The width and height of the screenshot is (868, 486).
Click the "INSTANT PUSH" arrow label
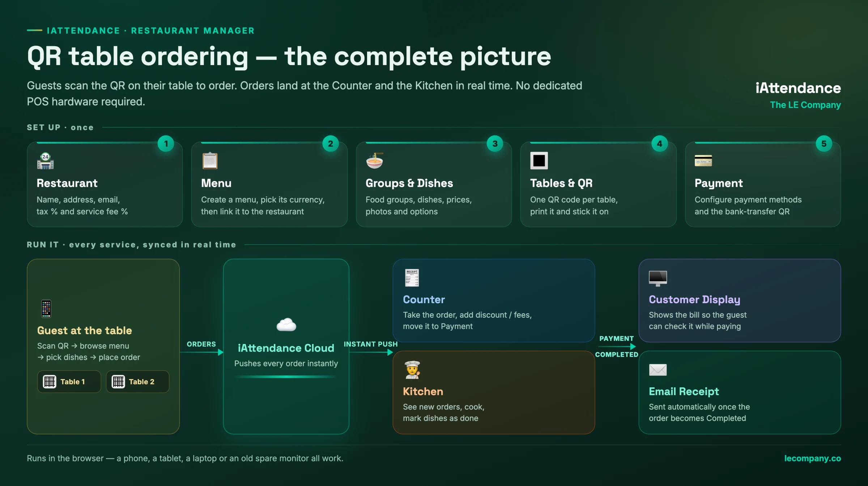(x=371, y=344)
